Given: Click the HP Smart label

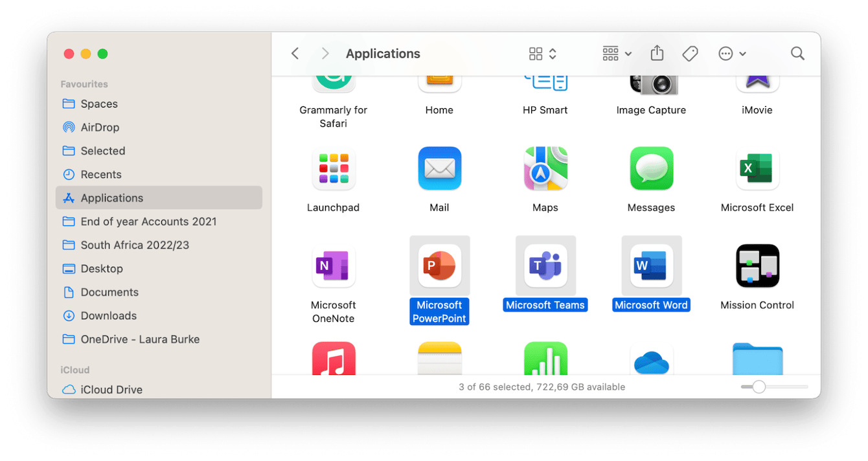Looking at the screenshot, I should [x=545, y=110].
